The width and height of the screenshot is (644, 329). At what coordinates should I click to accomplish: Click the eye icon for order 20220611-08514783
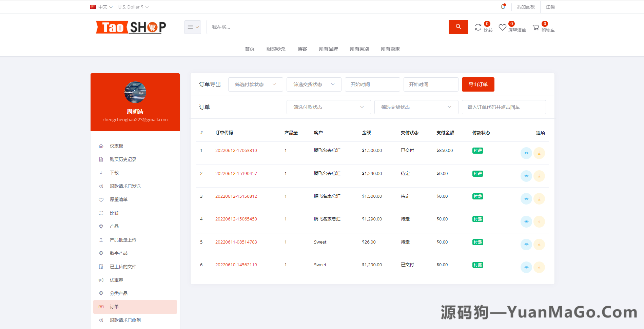click(x=526, y=244)
